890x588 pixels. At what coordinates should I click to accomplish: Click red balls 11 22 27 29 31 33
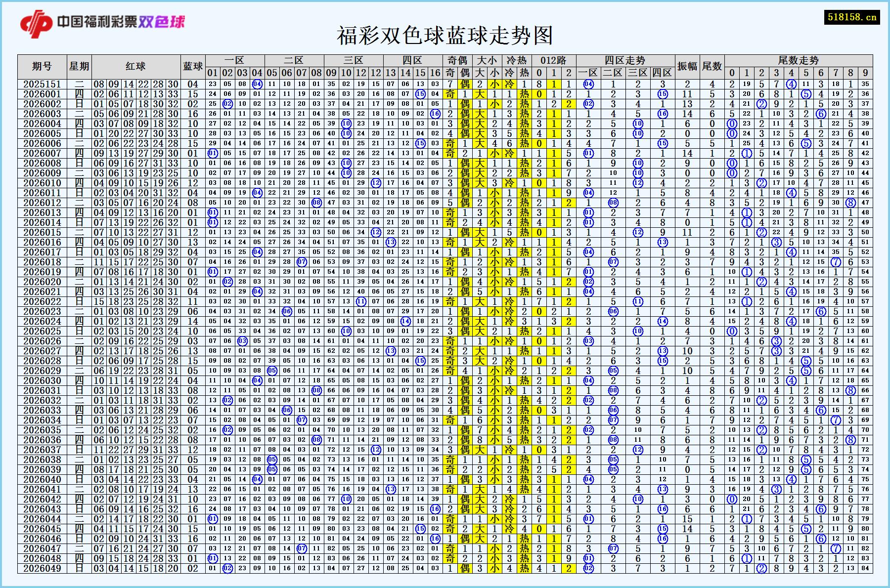pos(136,450)
